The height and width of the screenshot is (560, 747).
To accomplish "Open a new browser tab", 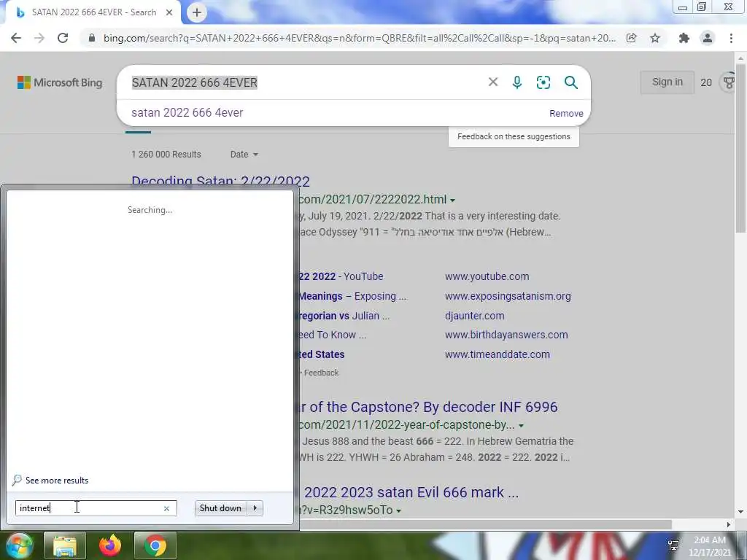I will pos(197,12).
